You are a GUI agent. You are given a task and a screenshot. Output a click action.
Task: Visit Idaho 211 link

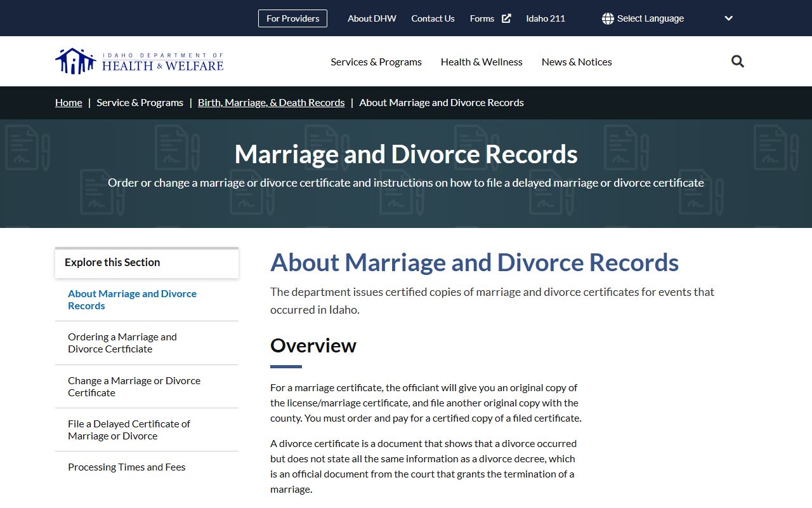click(546, 18)
